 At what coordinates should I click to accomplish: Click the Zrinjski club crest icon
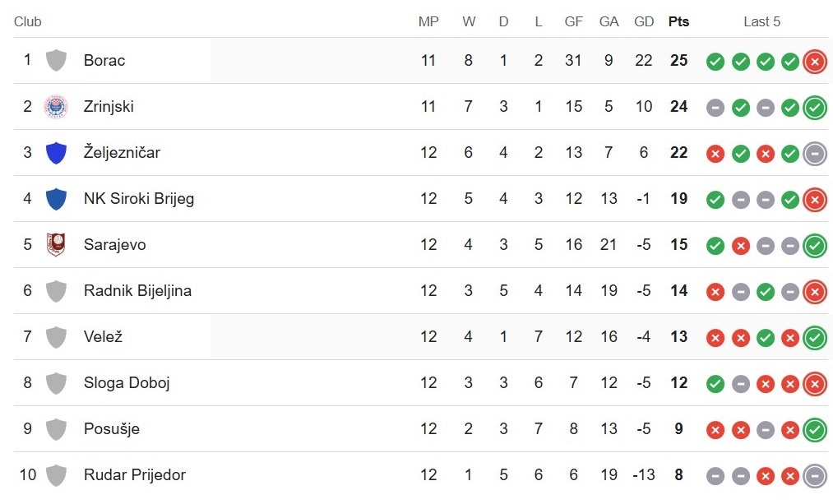click(56, 107)
